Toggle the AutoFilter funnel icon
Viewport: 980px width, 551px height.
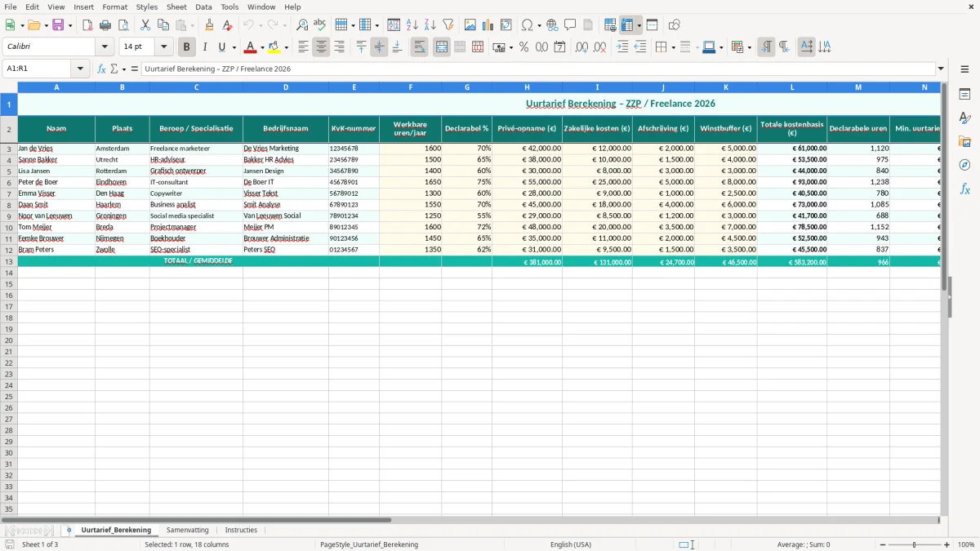(x=448, y=25)
